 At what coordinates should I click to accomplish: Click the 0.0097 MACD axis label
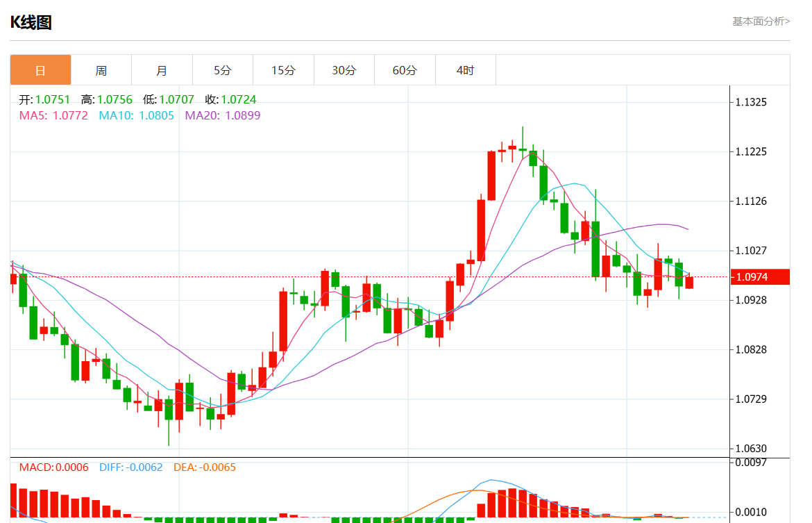click(751, 463)
